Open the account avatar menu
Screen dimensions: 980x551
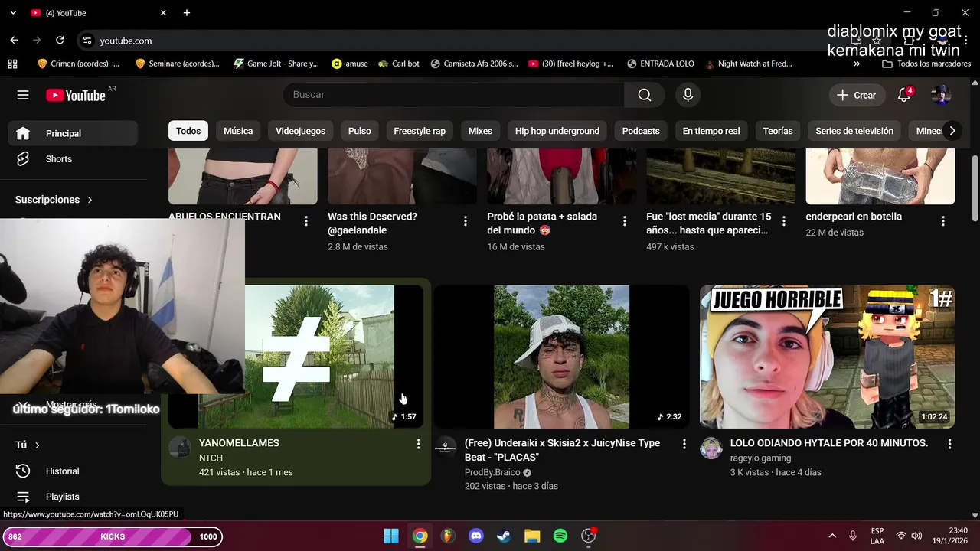click(x=941, y=95)
